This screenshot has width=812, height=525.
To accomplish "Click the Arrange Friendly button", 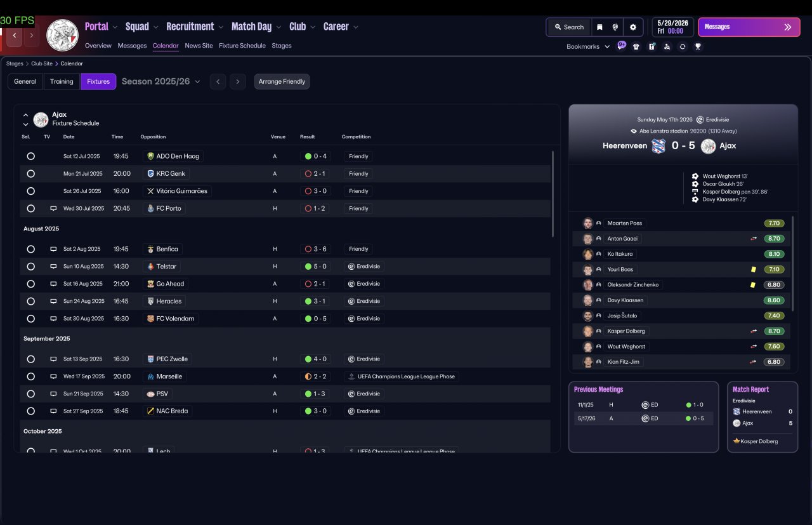I will coord(282,81).
